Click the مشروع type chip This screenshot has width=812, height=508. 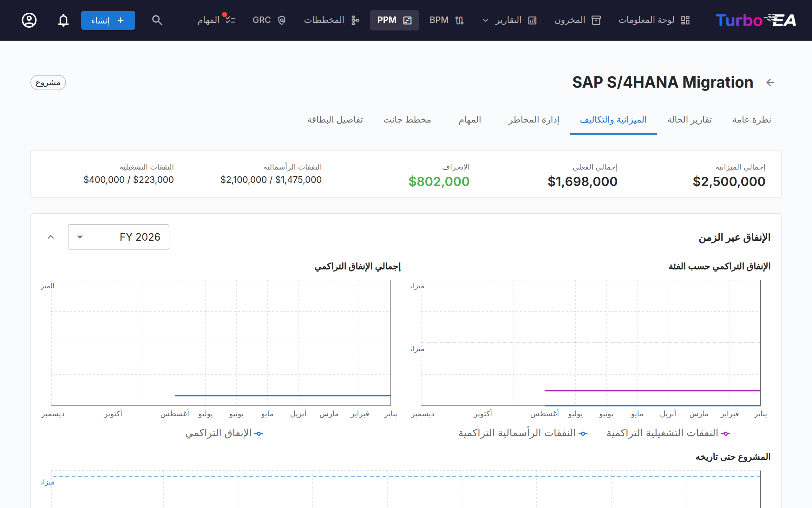point(48,82)
